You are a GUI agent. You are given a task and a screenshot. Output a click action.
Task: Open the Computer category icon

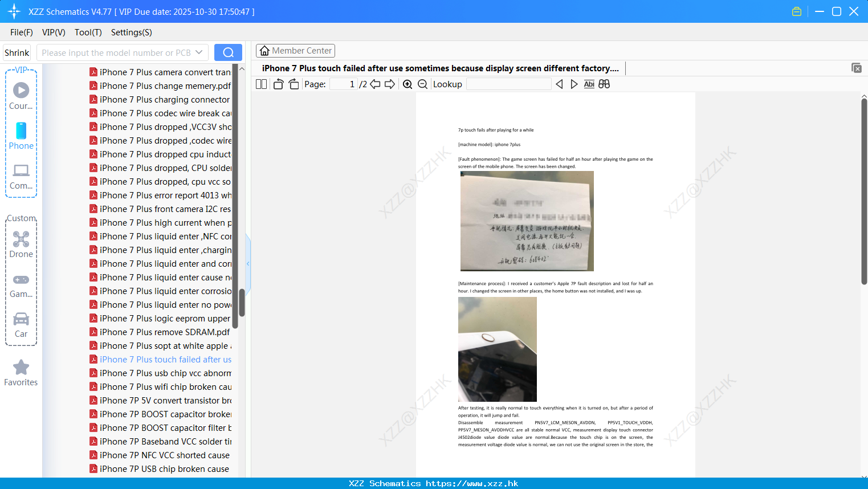(x=21, y=170)
